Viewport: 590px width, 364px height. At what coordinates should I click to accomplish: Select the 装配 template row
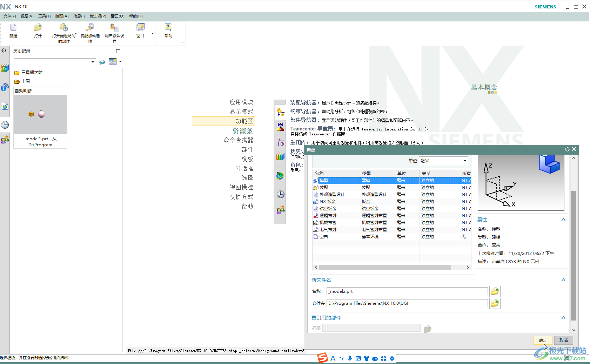tap(391, 188)
